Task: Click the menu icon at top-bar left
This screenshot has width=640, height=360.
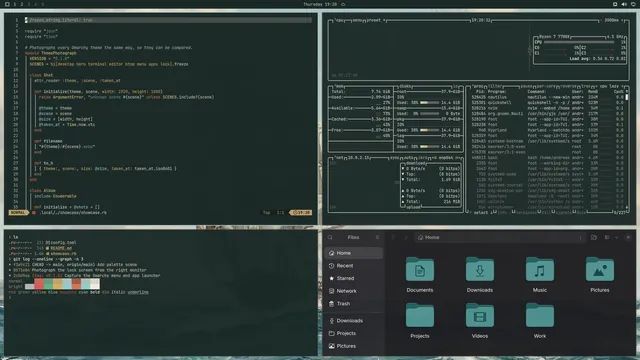Action: tap(7, 4)
